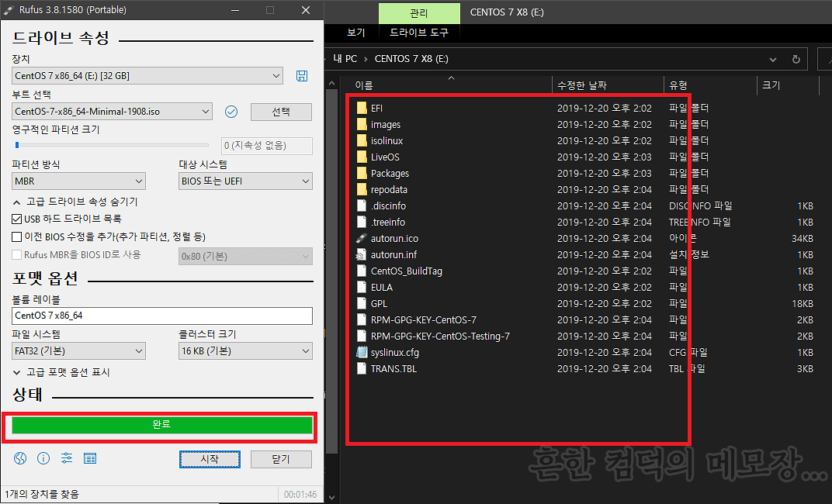
Task: Click the 볼륨 레이블 text field
Action: [x=162, y=316]
